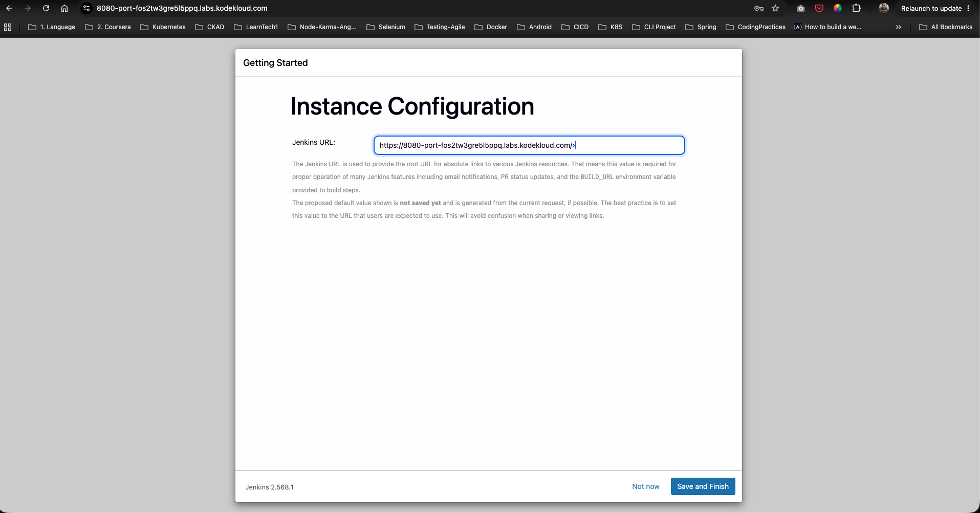The width and height of the screenshot is (980, 513).
Task: Open the CKAD bookmark folder
Action: tap(210, 27)
